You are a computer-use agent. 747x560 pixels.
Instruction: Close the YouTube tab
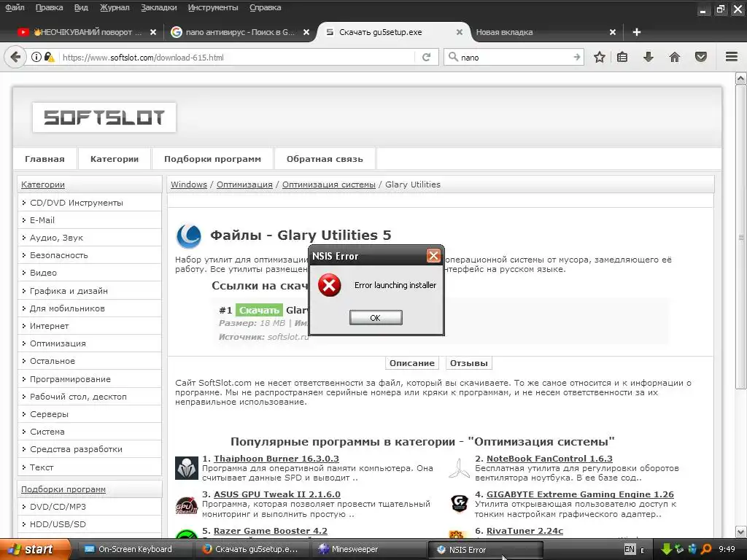[153, 32]
